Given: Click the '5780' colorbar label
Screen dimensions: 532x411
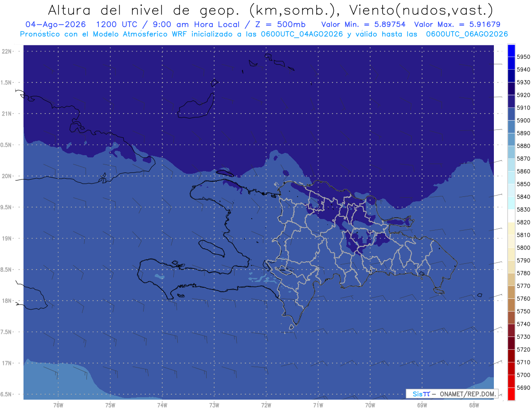Looking at the screenshot, I should click(523, 273).
